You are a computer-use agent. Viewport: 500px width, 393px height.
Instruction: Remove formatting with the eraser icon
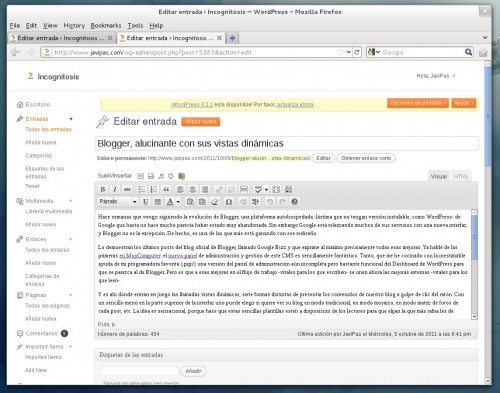[x=215, y=201]
